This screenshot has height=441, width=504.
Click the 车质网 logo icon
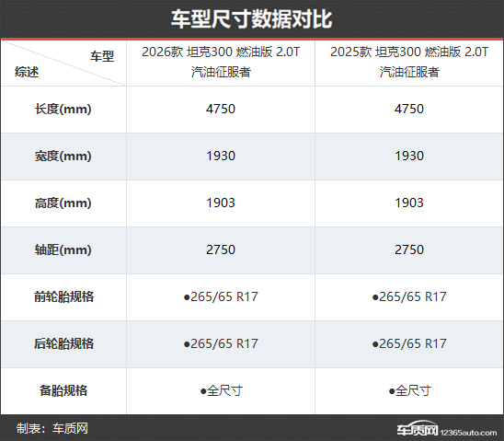[x=418, y=428]
